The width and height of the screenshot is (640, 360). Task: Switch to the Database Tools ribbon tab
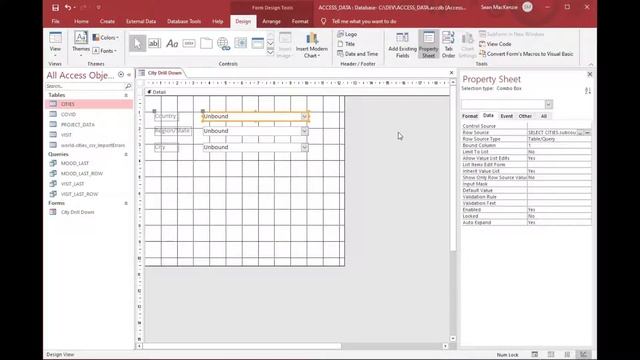[184, 21]
